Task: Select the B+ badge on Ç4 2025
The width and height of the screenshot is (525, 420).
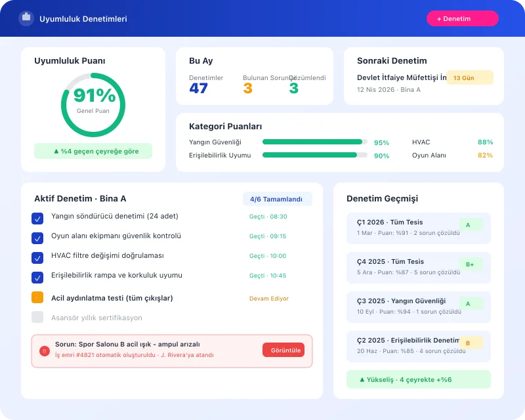Action: click(471, 264)
